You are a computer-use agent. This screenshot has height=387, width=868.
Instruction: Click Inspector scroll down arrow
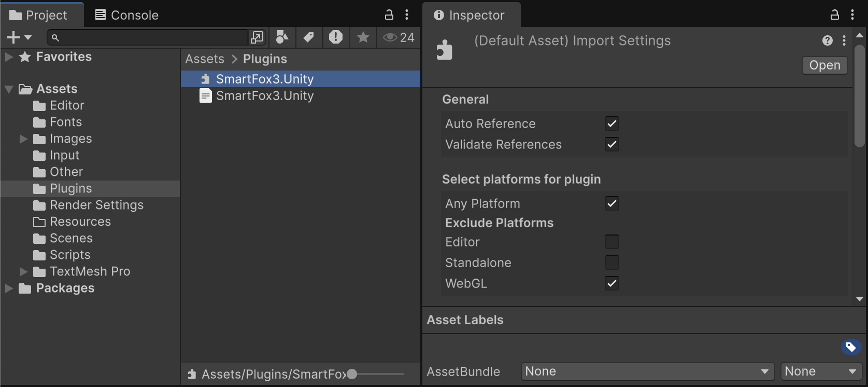tap(860, 299)
